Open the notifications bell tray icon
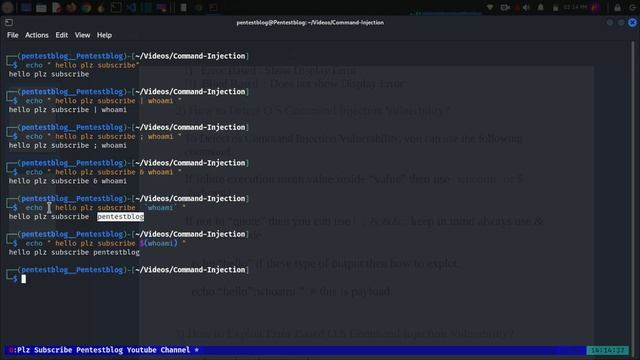 540,7
